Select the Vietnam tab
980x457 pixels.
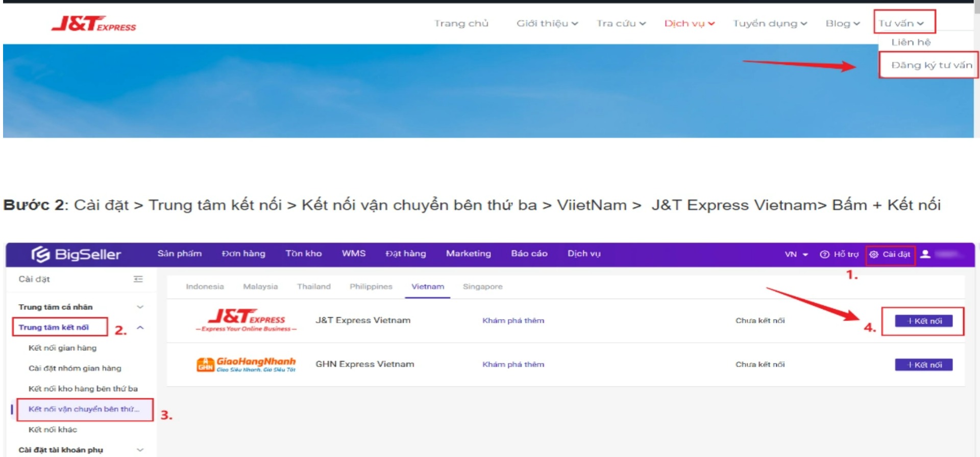click(428, 286)
